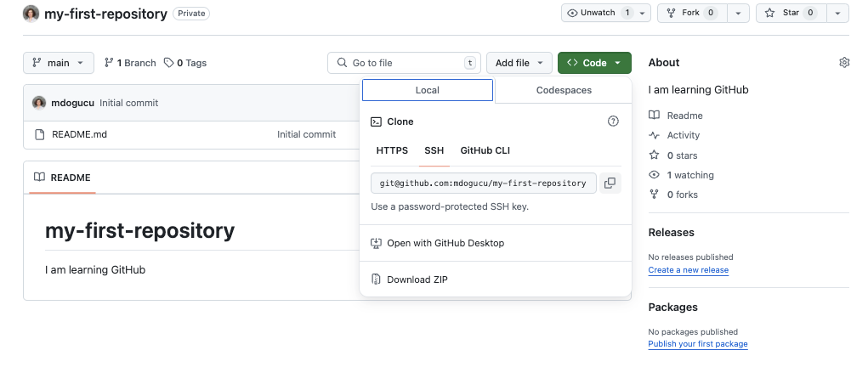Image resolution: width=868 pixels, height=367 pixels.
Task: Click 'Use a password-protected SSH key.' text
Action: [450, 206]
